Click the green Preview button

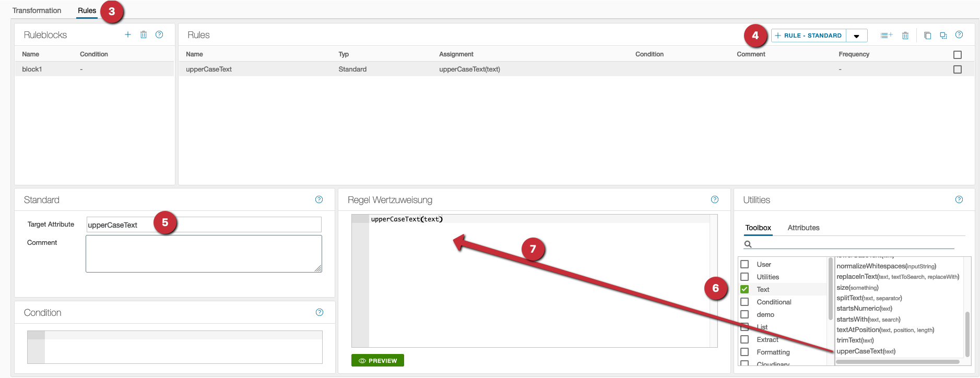(377, 361)
